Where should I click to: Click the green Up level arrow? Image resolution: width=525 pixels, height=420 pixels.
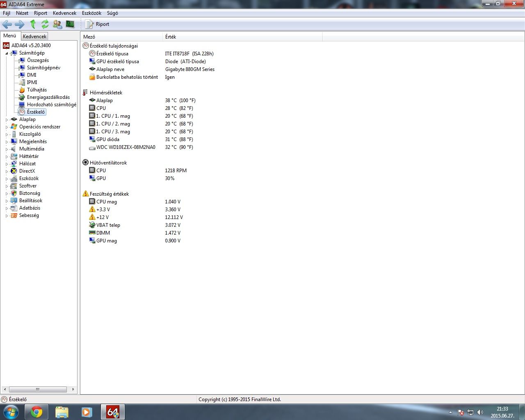(x=33, y=24)
